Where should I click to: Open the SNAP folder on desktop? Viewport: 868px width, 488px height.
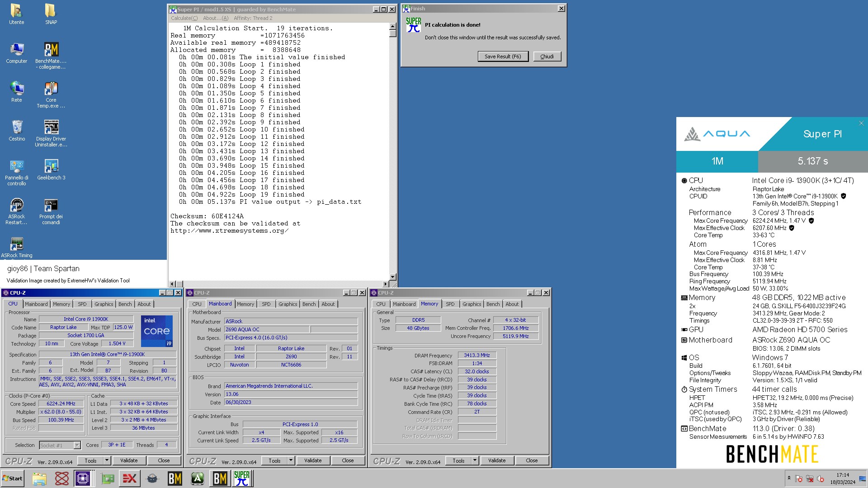[51, 14]
